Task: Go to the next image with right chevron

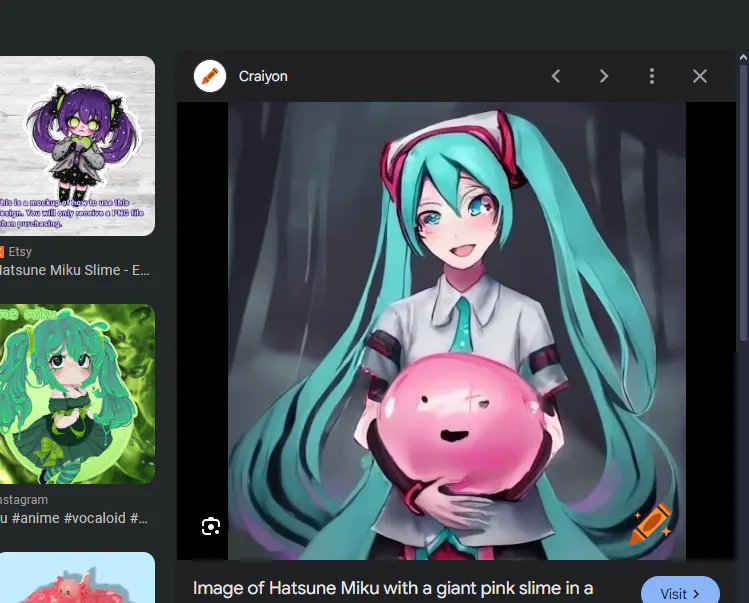Action: tap(604, 76)
